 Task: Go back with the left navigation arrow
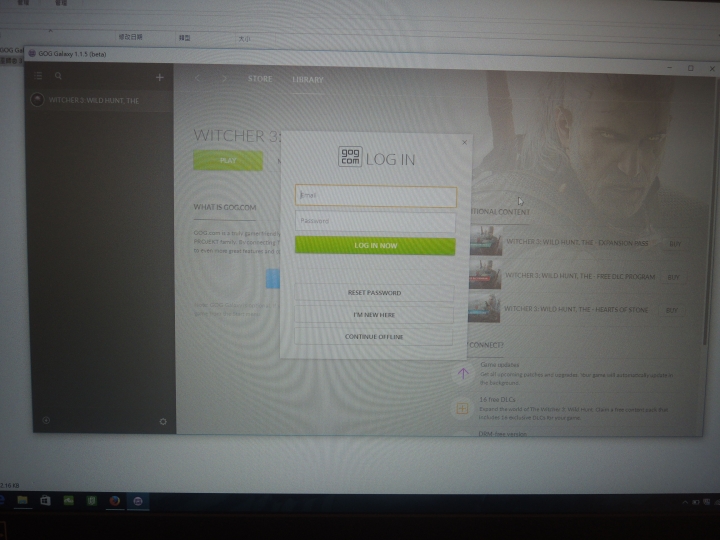tap(197, 79)
